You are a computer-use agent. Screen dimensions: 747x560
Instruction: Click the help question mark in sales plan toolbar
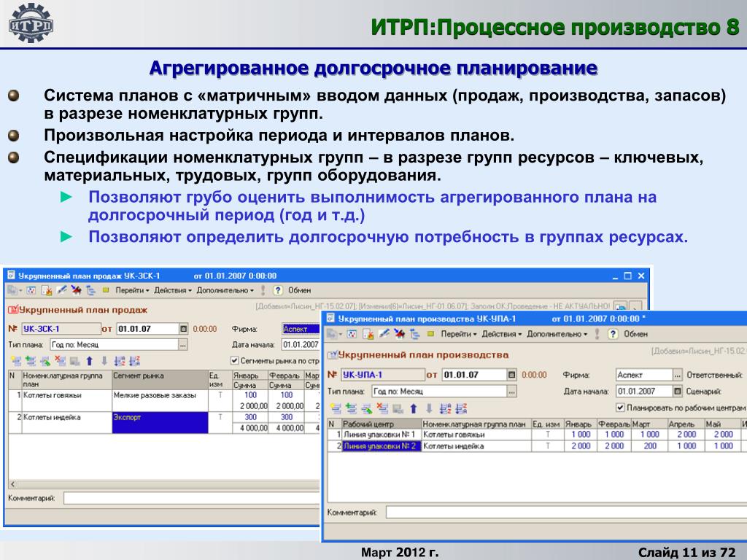click(x=278, y=290)
